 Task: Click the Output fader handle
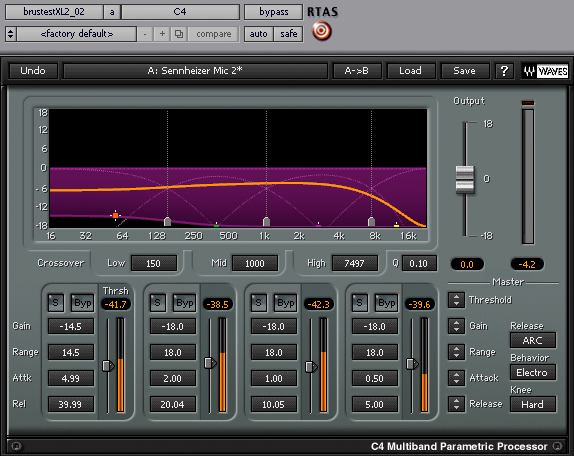pyautogui.click(x=465, y=179)
